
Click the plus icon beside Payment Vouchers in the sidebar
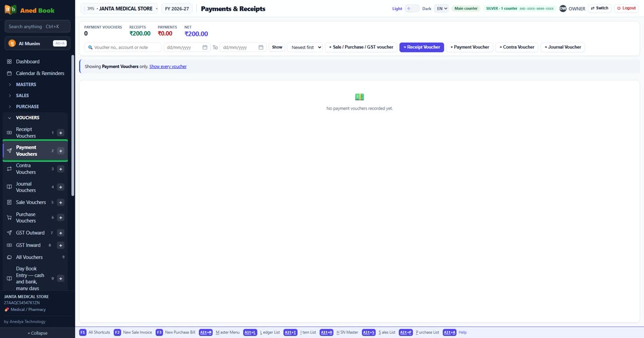(61, 151)
